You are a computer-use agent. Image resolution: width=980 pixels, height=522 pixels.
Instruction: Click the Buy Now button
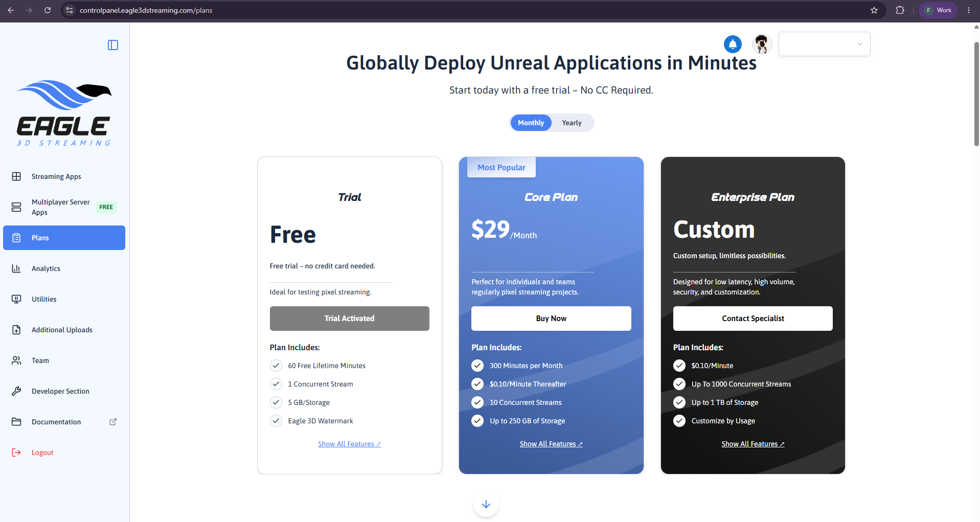(x=551, y=319)
